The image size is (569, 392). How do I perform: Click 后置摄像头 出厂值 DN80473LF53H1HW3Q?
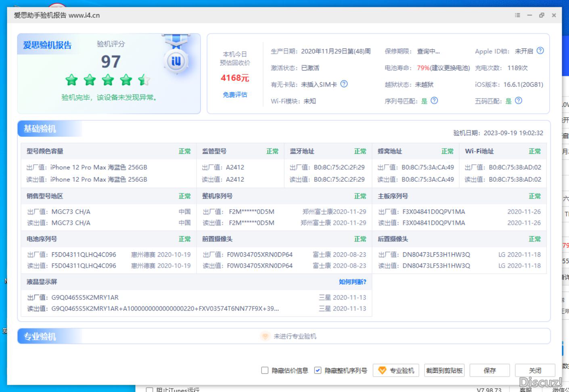point(436,255)
